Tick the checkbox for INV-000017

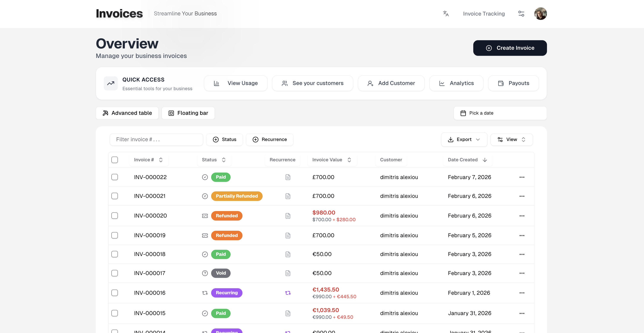tap(115, 273)
